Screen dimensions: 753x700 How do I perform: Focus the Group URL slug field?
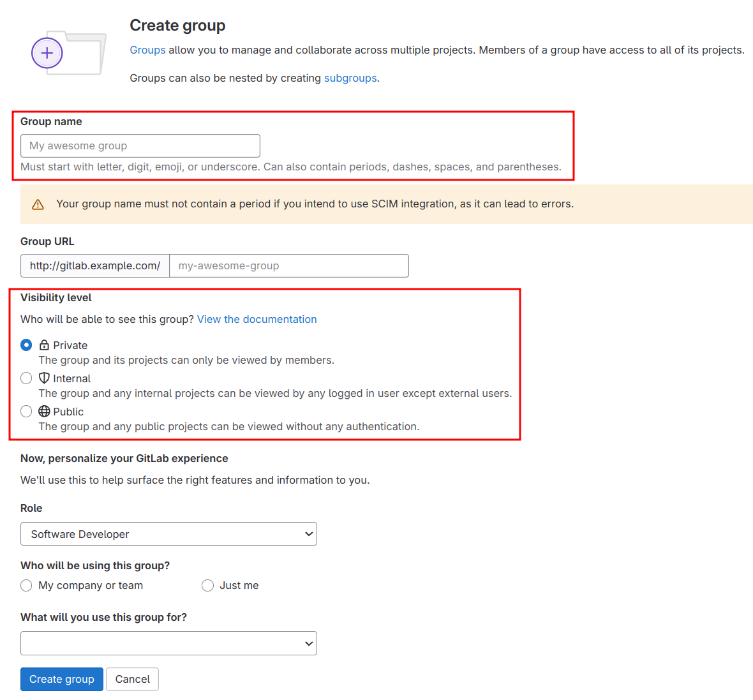(288, 265)
